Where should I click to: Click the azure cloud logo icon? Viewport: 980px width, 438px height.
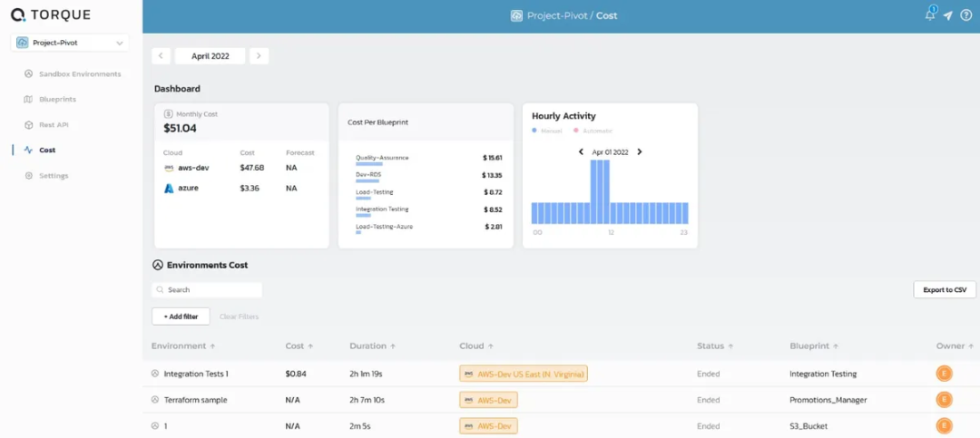coord(169,188)
